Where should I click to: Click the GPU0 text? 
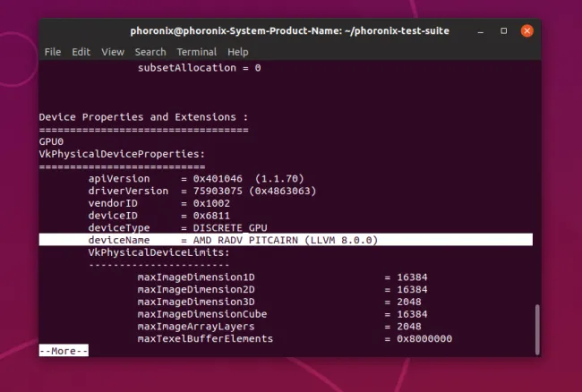tap(51, 141)
